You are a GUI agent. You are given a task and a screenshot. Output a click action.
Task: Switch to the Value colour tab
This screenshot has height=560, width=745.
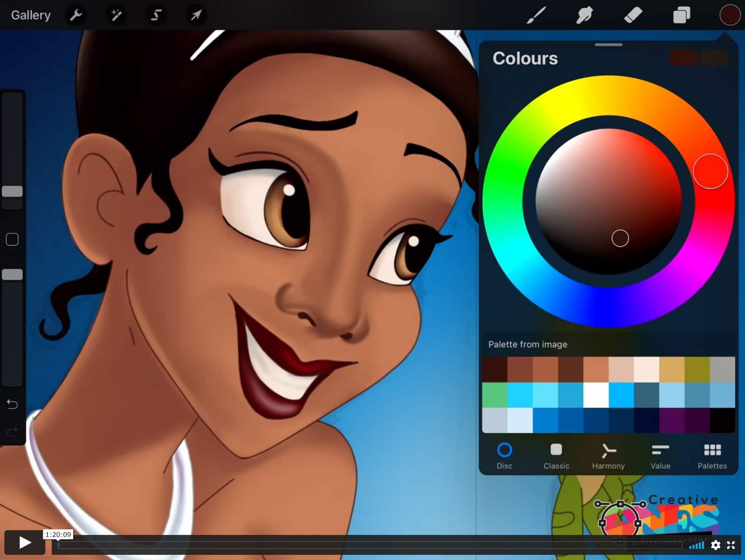[x=660, y=456]
